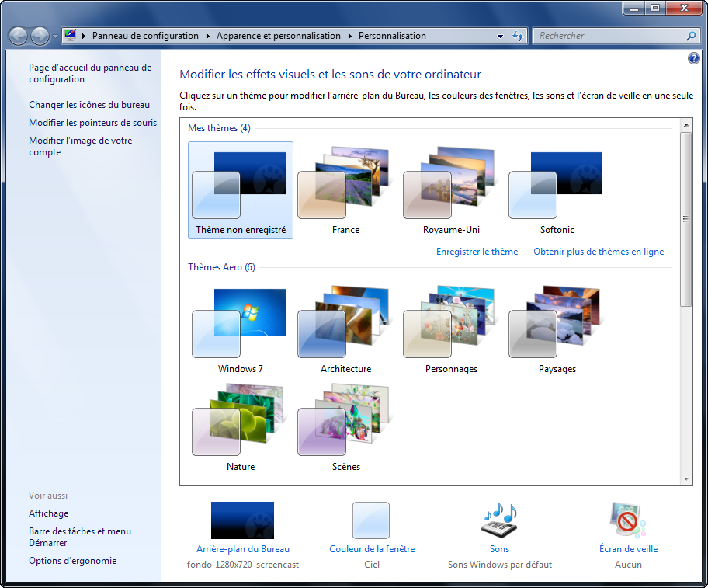Click the search magnifier icon
708x588 pixels.
tap(691, 36)
